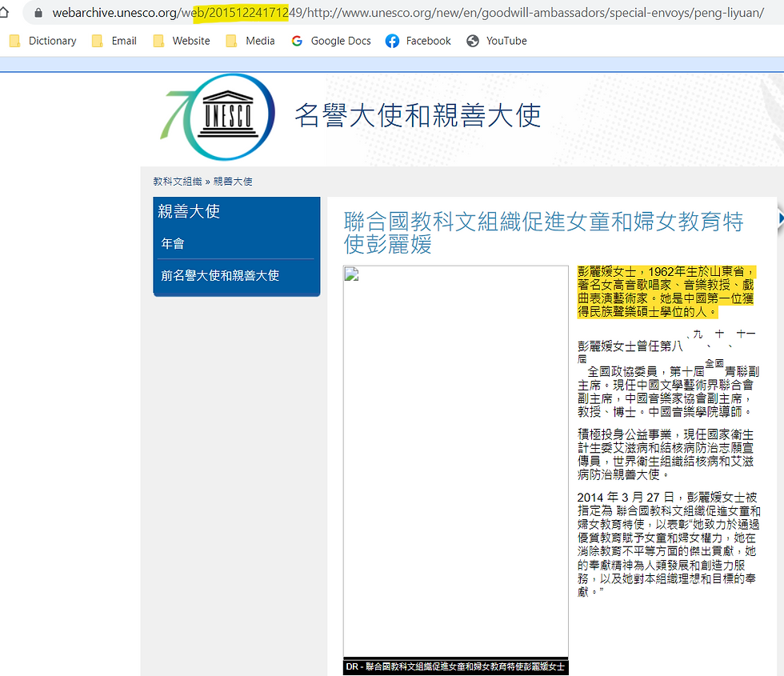Click the highlighted paragraph starting 彭麗媛女士，1962年
The image size is (784, 676).
666,292
